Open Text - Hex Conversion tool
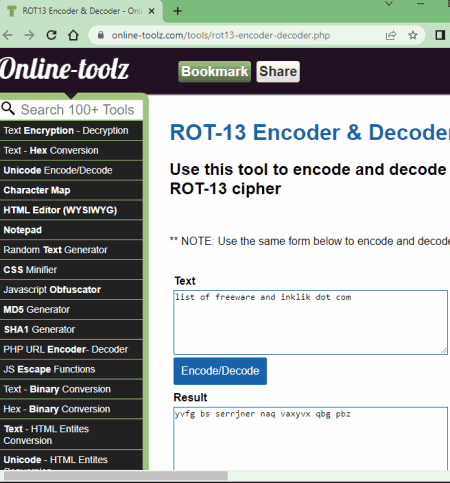The width and height of the screenshot is (450, 483). pos(71,150)
